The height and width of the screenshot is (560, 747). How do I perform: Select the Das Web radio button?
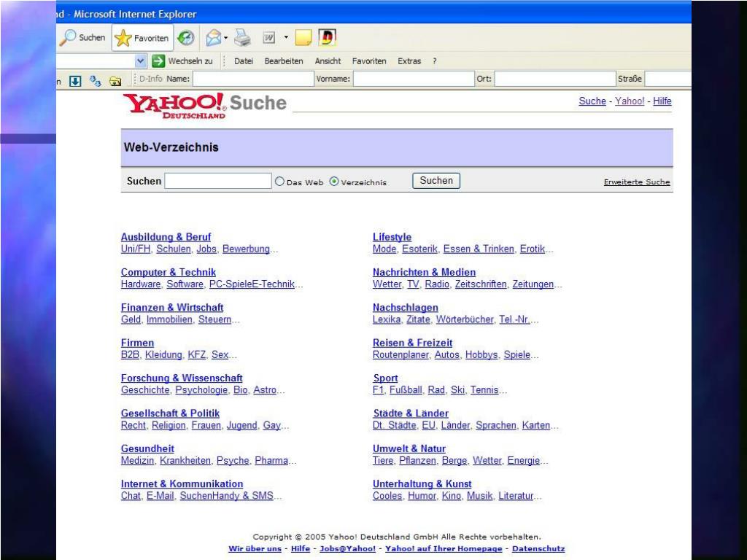[279, 181]
